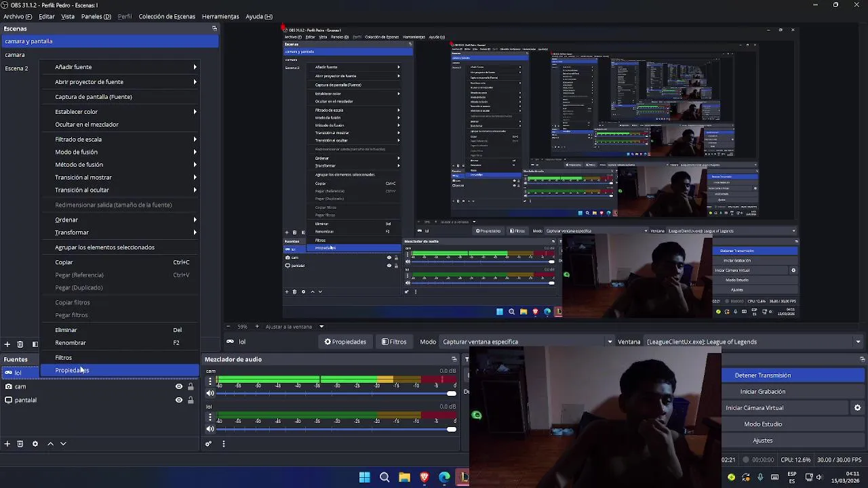Add a new source with the plus icon under Fuentes
This screenshot has width=868, height=488.
click(7, 444)
